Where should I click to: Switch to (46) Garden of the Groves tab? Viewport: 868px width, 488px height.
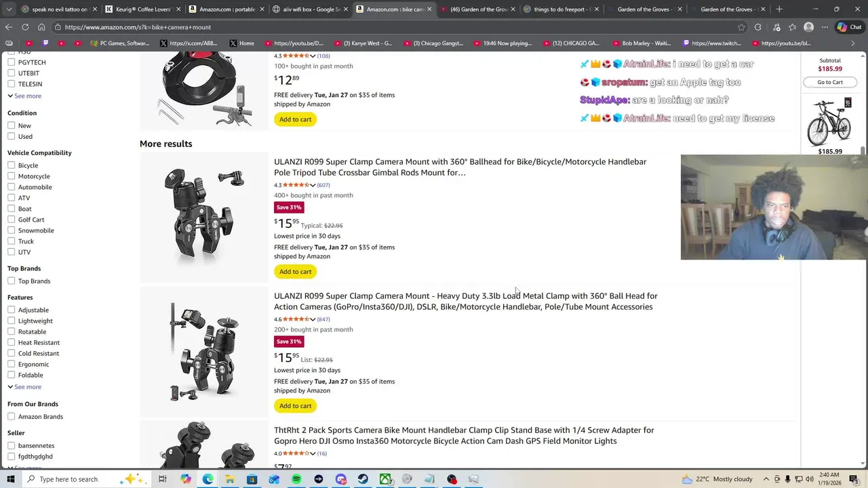coord(477,9)
